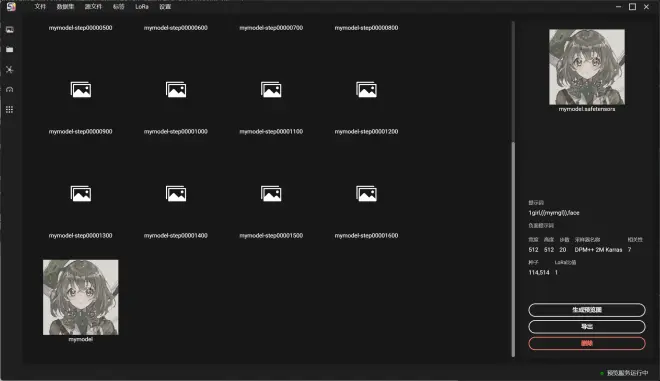Open the 设置 menu
Viewport: 660px width, 381px height.
click(165, 7)
